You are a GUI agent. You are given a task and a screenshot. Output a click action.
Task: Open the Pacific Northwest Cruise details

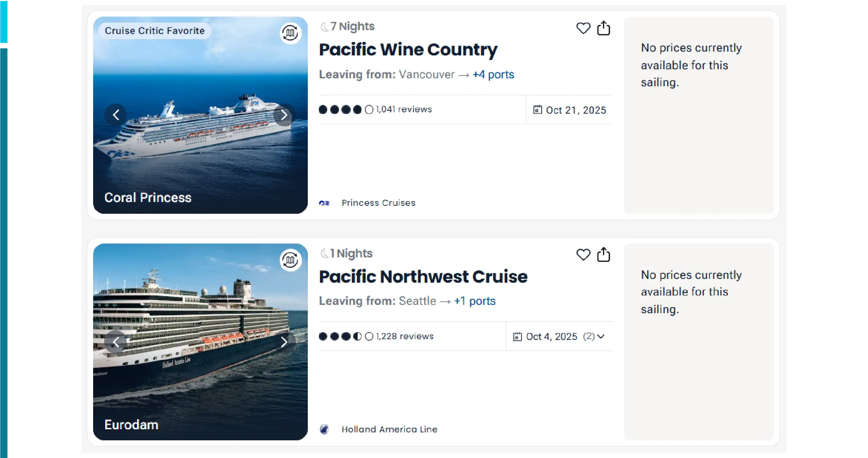point(423,276)
